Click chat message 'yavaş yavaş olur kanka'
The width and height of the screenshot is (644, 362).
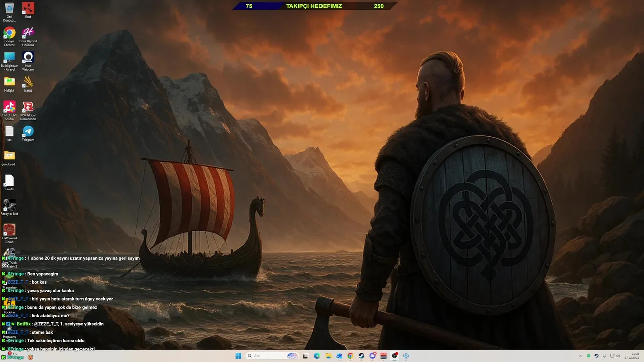(50, 291)
